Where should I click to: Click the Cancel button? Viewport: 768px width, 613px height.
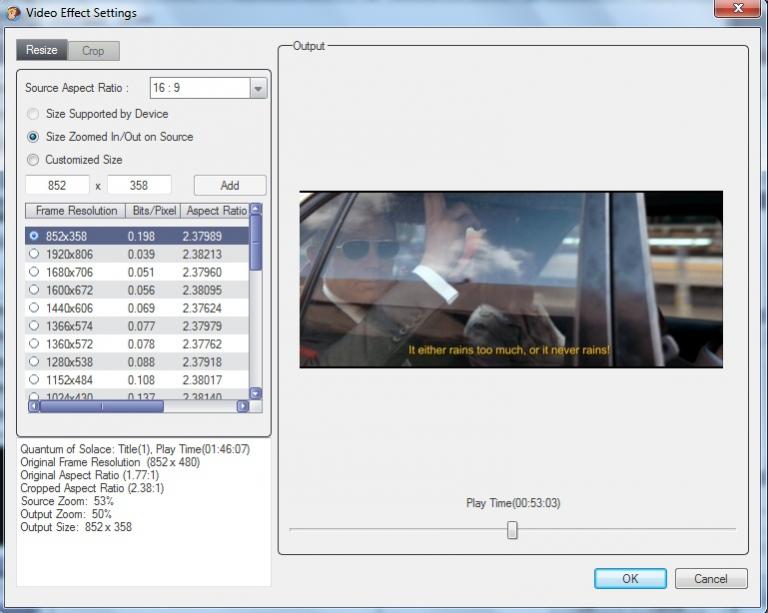(x=711, y=579)
